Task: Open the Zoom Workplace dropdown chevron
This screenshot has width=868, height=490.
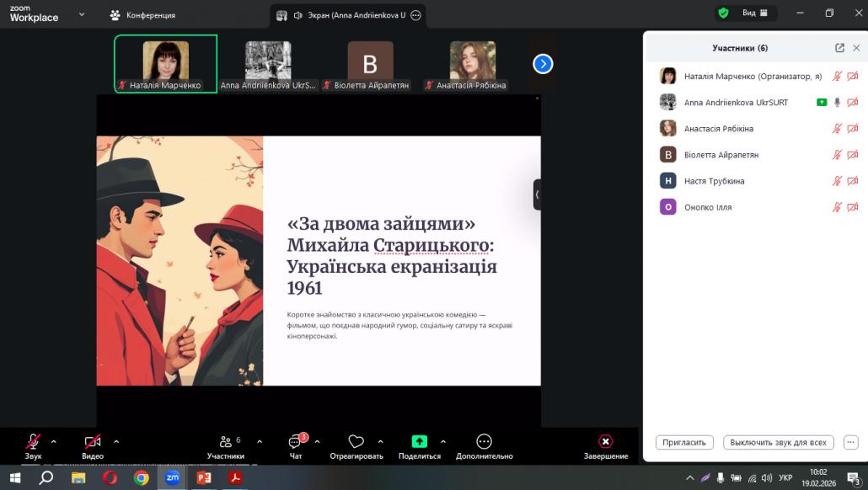Action: pyautogui.click(x=82, y=14)
